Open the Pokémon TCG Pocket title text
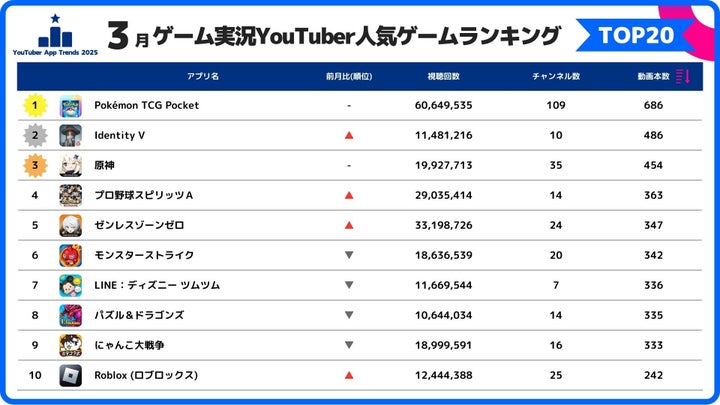 (x=147, y=105)
